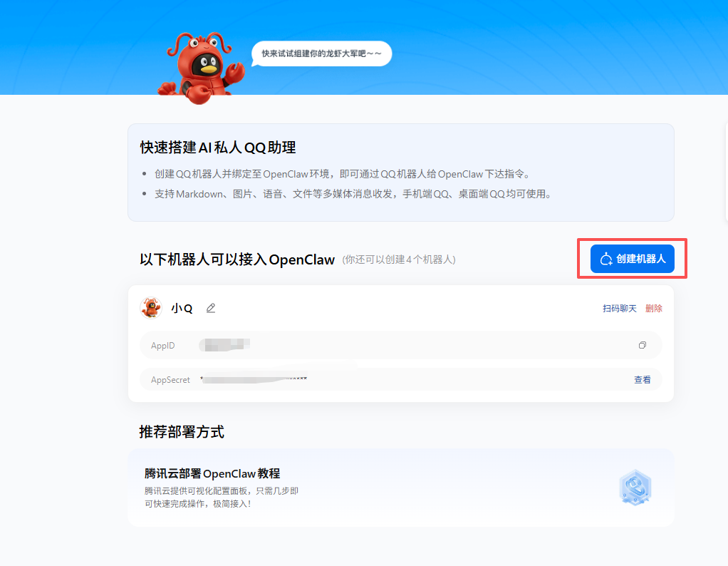The width and height of the screenshot is (728, 566).
Task: Click 创建机器人 to create a new bot
Action: (632, 259)
